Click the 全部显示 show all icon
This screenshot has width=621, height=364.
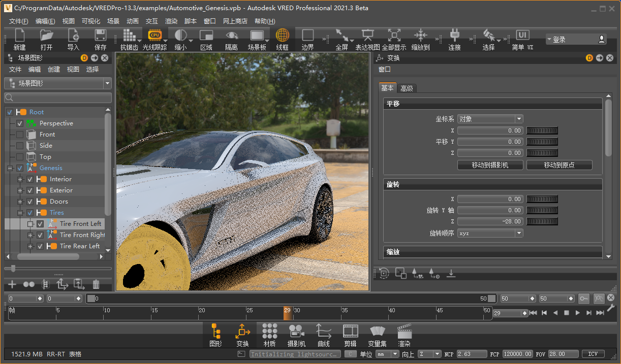394,36
